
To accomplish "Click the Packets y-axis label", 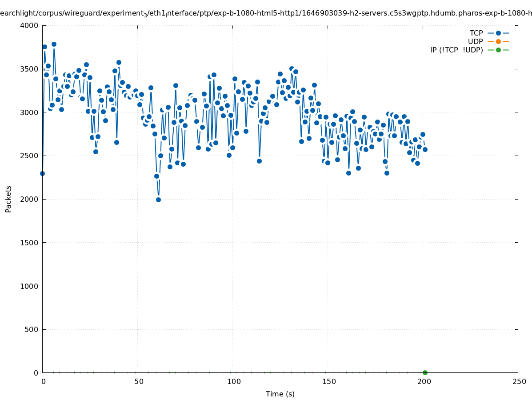I will (8, 199).
